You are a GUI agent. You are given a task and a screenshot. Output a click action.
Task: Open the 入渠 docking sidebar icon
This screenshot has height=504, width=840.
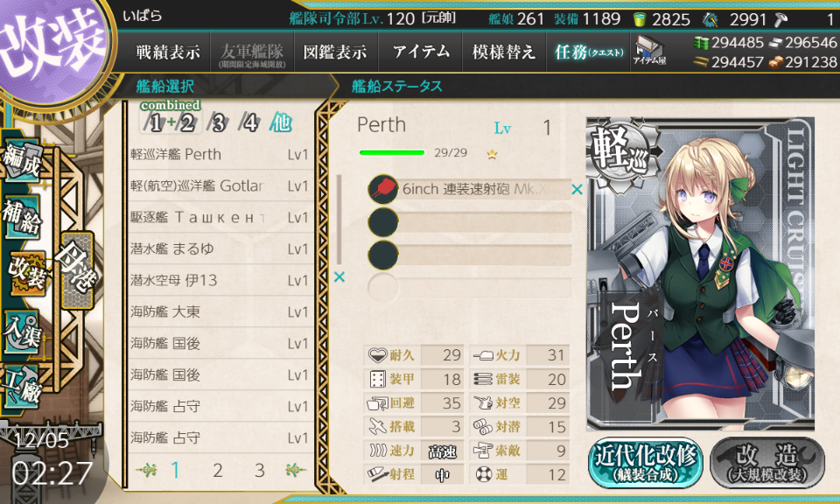click(21, 332)
